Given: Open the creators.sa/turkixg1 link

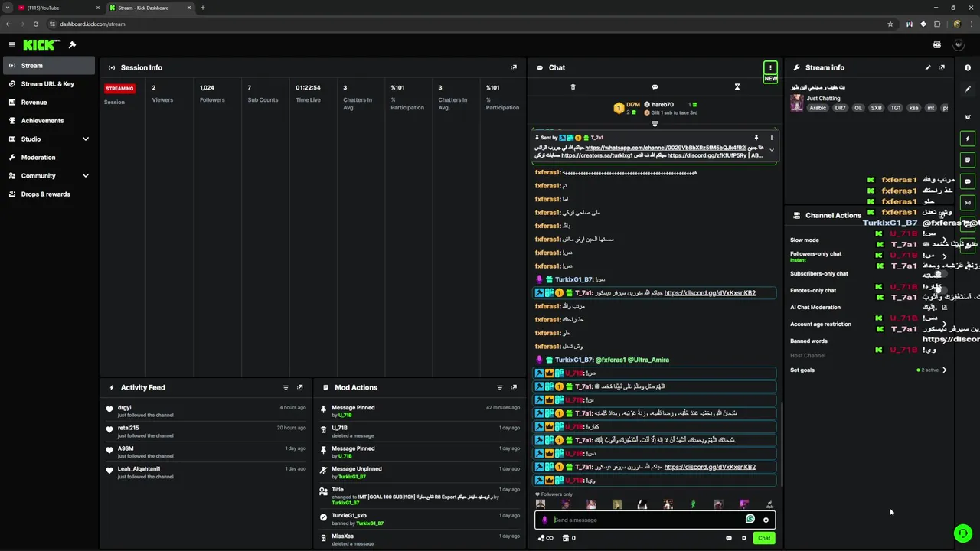Looking at the screenshot, I should [x=597, y=155].
